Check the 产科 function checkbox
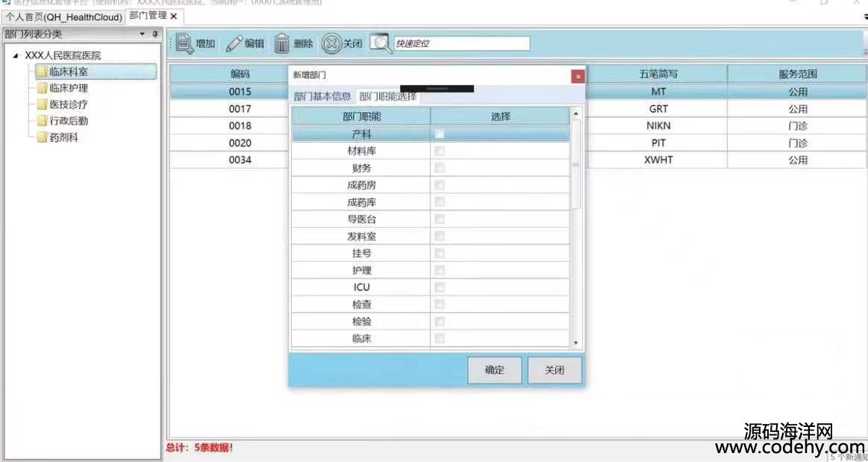This screenshot has width=868, height=462. coord(440,134)
